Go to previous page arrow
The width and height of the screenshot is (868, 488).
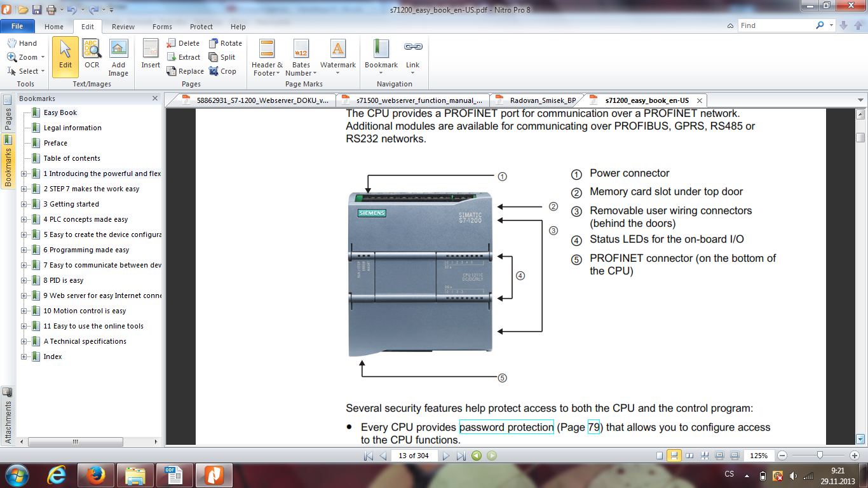383,456
